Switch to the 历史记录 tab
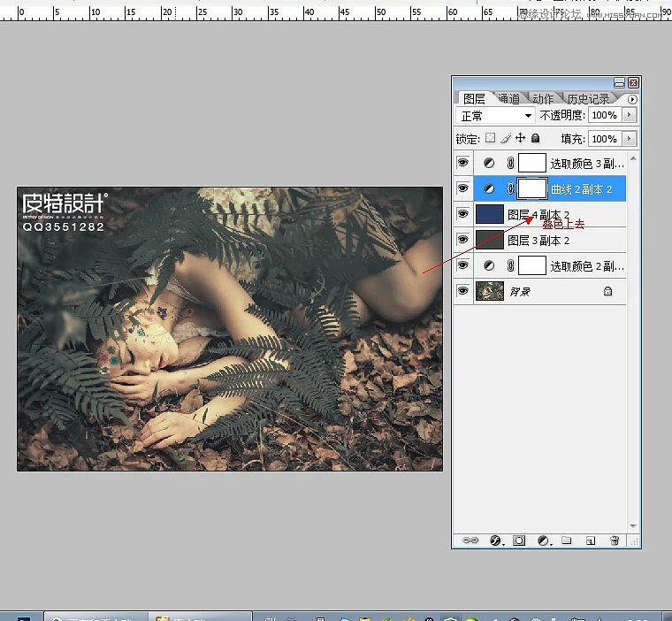Viewport: 672px width, 621px height. click(587, 99)
